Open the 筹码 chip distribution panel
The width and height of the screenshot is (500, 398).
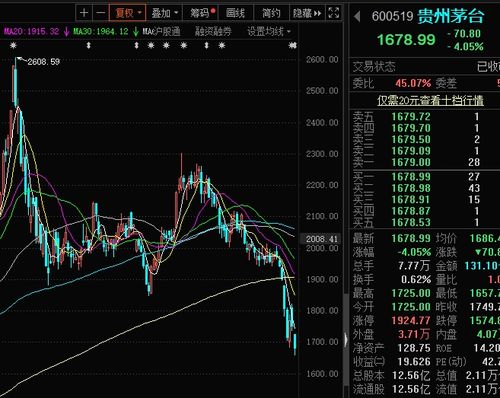pyautogui.click(x=202, y=13)
